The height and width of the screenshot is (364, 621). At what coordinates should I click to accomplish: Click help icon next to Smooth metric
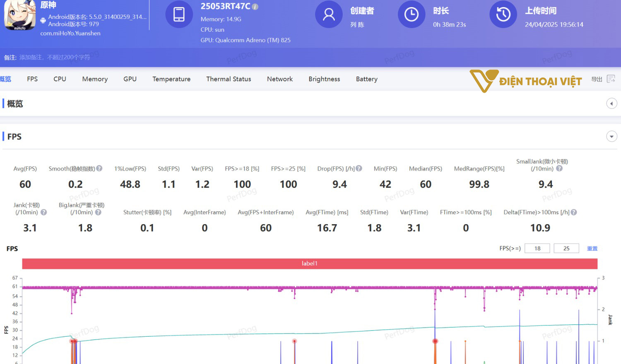(x=99, y=168)
